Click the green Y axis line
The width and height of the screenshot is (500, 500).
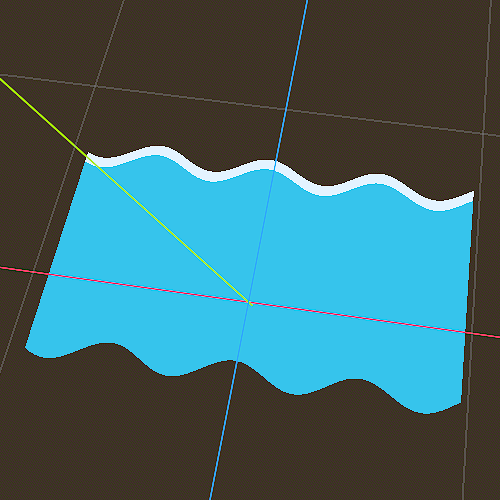coord(125,190)
